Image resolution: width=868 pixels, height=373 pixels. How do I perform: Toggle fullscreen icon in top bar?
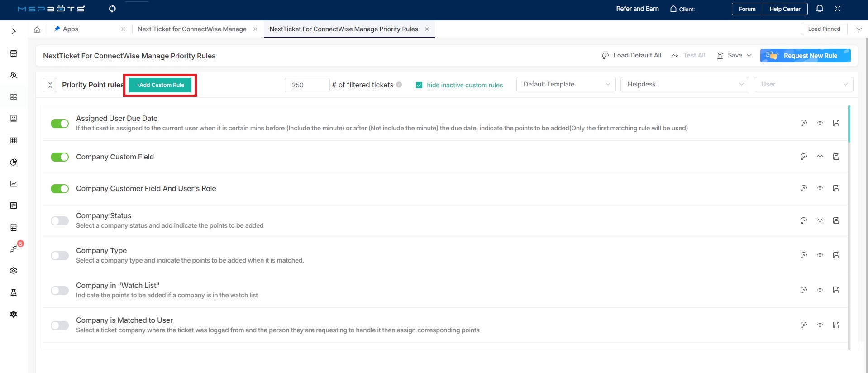[x=838, y=9]
